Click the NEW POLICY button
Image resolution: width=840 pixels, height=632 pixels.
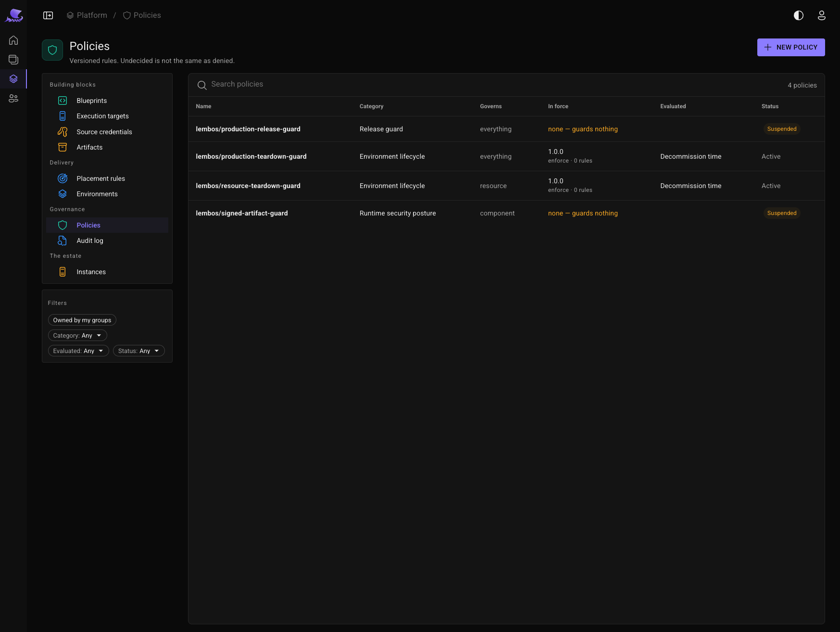click(x=791, y=47)
